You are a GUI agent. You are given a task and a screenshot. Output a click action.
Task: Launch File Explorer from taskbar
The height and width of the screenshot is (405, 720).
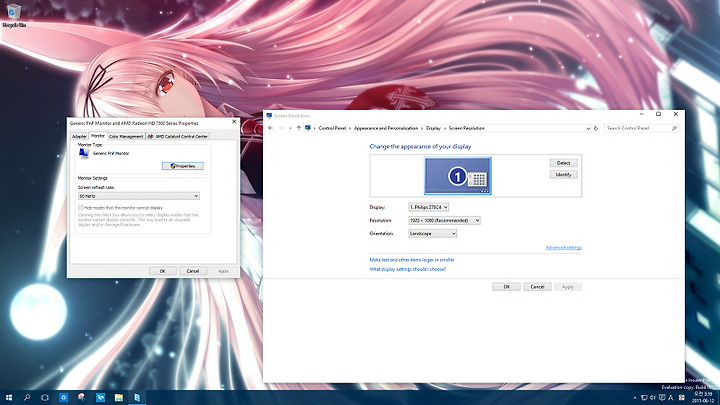(x=118, y=398)
